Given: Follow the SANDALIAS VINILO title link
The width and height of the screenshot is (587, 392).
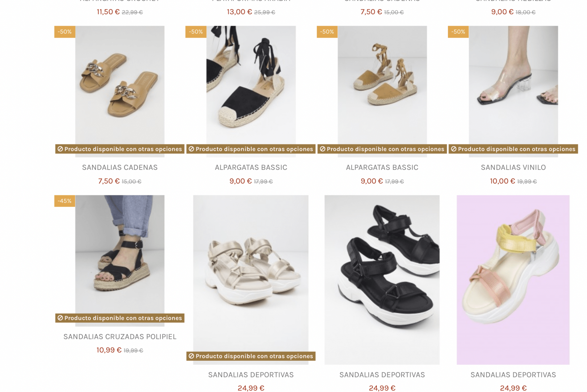Looking at the screenshot, I should click(513, 167).
